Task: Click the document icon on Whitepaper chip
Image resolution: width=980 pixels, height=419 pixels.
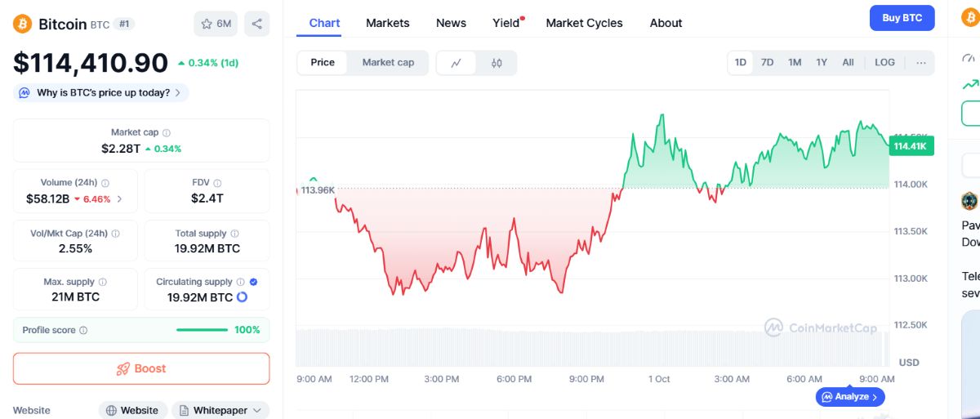Action: point(182,411)
